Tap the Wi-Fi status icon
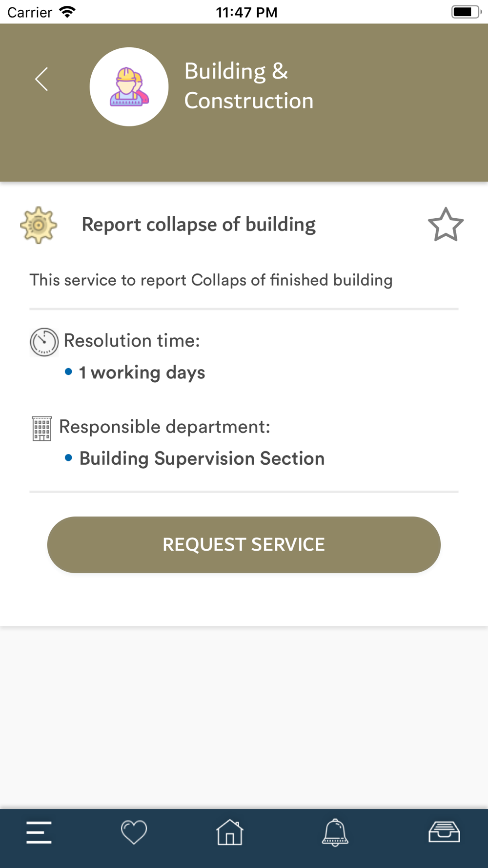Screen dimensions: 488x868 click(67, 12)
